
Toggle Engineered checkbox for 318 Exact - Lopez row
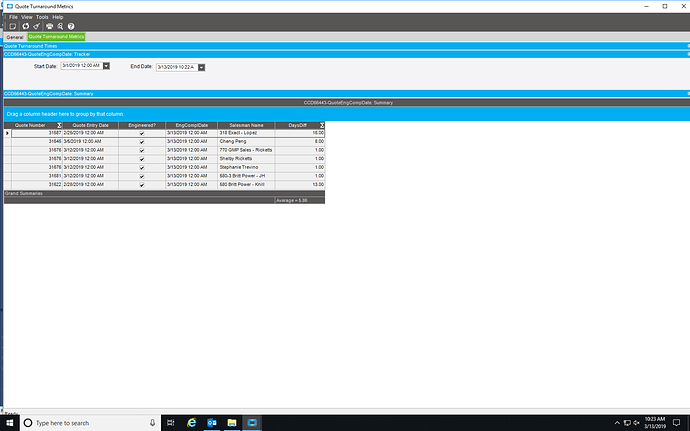click(x=142, y=133)
